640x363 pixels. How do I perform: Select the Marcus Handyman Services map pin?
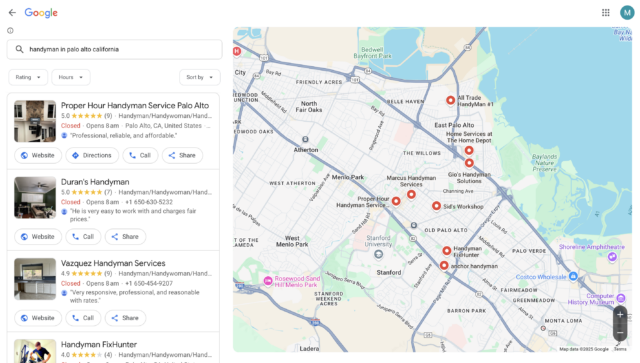pyautogui.click(x=411, y=194)
